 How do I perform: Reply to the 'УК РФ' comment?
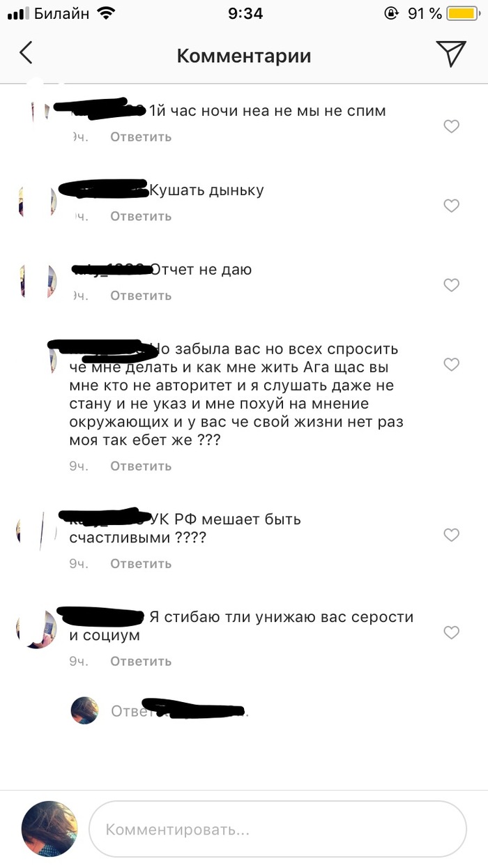click(x=141, y=563)
